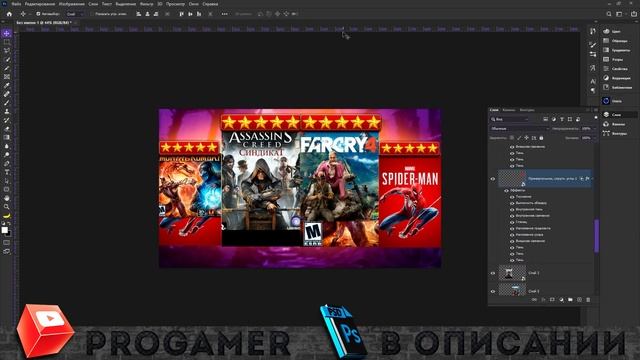
Task: Select the Hand tool
Action: pyautogui.click(x=7, y=198)
